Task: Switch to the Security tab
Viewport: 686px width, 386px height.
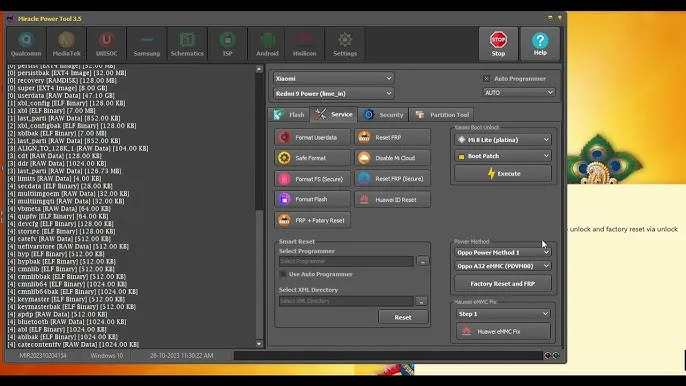Action: point(383,115)
